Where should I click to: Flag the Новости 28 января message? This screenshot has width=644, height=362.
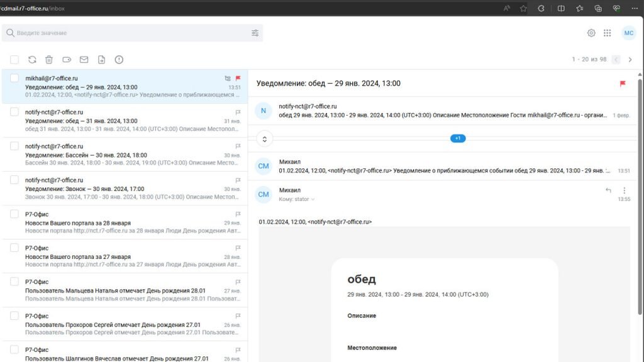click(x=238, y=214)
